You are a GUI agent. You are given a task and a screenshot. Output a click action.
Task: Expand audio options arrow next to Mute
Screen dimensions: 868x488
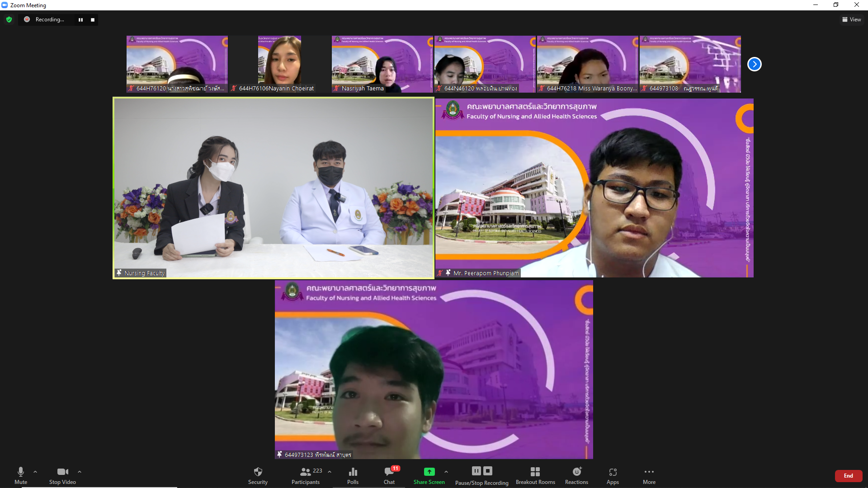[x=35, y=472]
